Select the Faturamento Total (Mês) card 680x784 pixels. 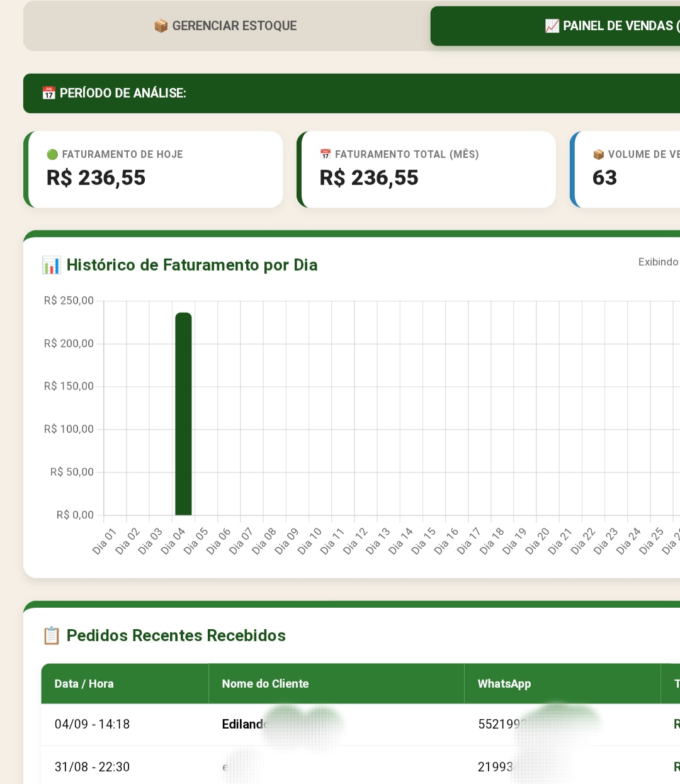pyautogui.click(x=426, y=169)
